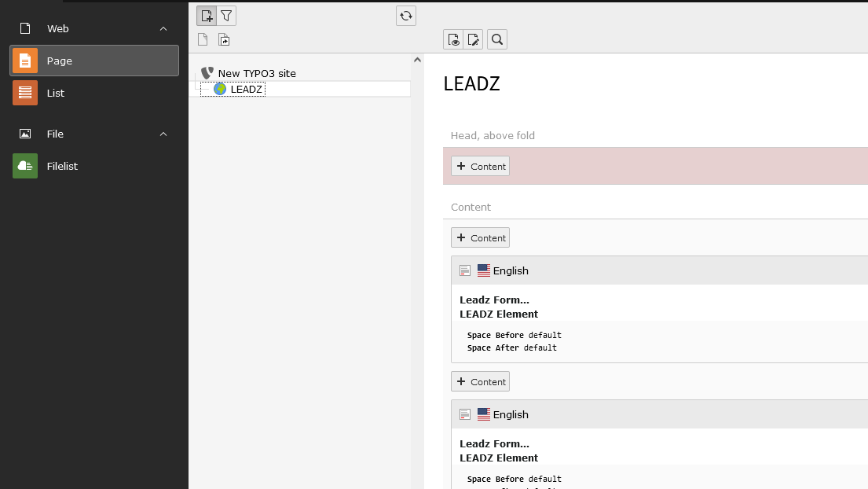
Task: Click the edit page properties icon
Action: pyautogui.click(x=473, y=39)
